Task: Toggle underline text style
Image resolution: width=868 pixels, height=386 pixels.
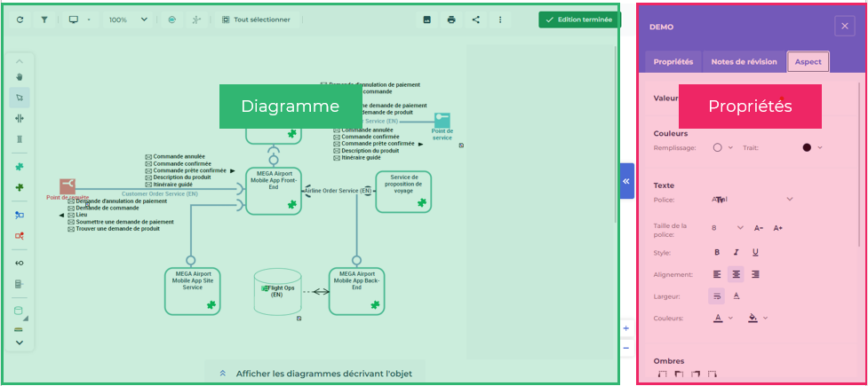Action: [x=755, y=252]
